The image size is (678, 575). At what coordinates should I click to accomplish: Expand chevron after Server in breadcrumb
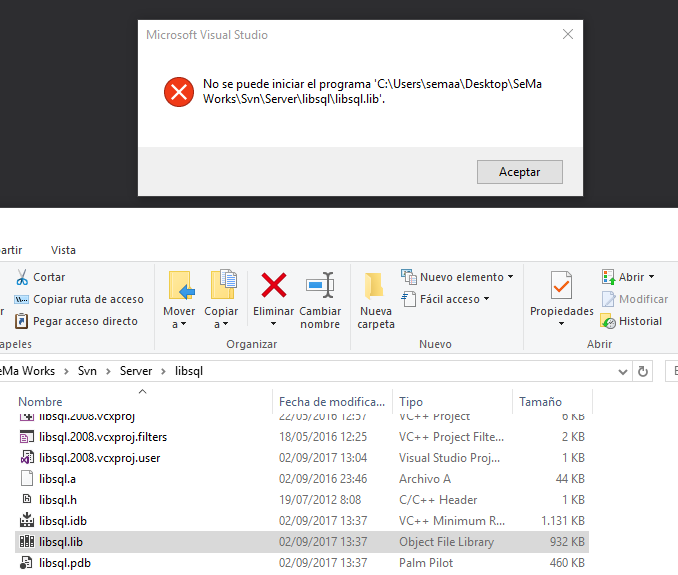163,371
